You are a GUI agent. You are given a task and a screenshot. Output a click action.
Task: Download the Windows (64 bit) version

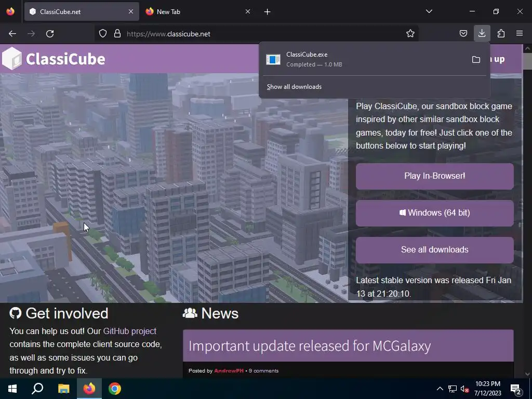click(435, 213)
